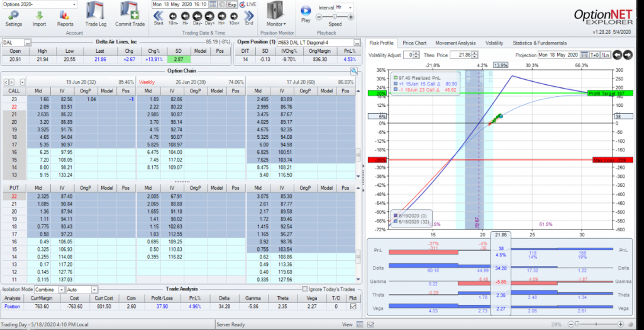644x330 pixels.
Task: Jump to Start of trading time
Action: coord(158,16)
